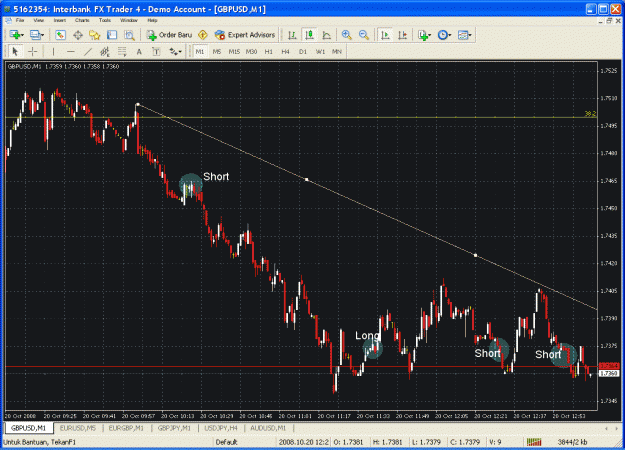Toggle chart shift icon
625x450 pixels.
coord(403,35)
